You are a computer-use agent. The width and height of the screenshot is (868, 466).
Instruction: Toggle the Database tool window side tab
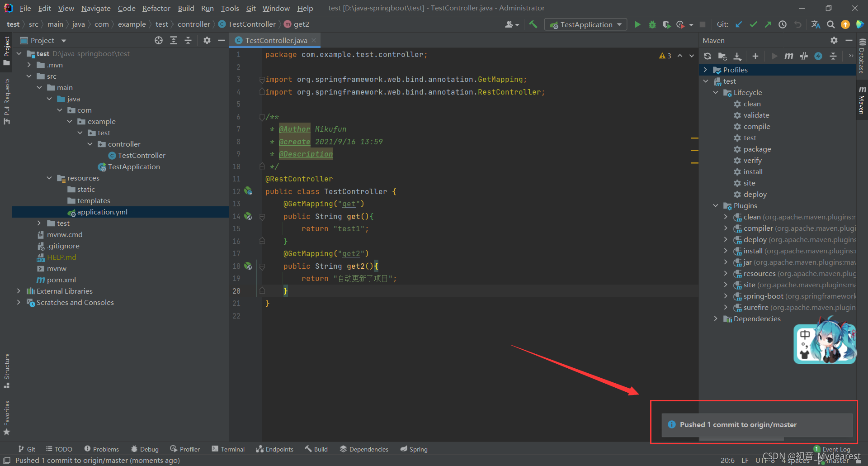862,56
